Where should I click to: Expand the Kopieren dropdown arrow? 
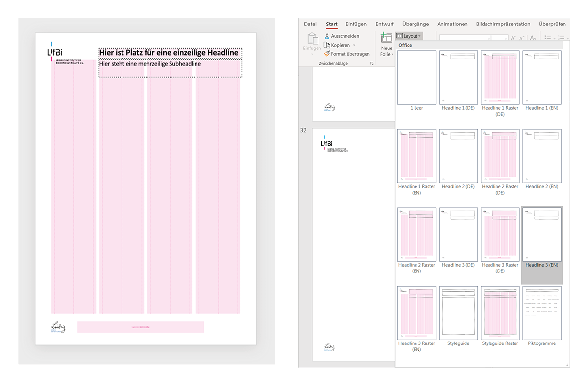click(354, 45)
